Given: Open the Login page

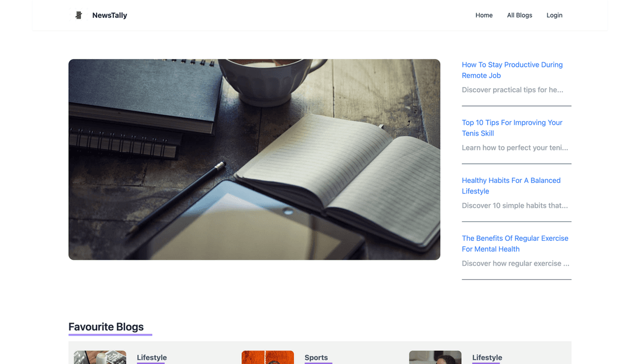Looking at the screenshot, I should point(554,15).
